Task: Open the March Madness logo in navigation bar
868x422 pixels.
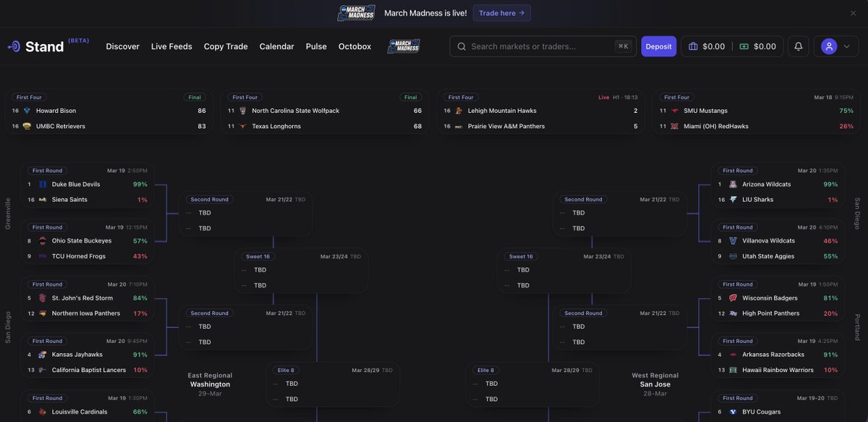Action: pos(404,46)
